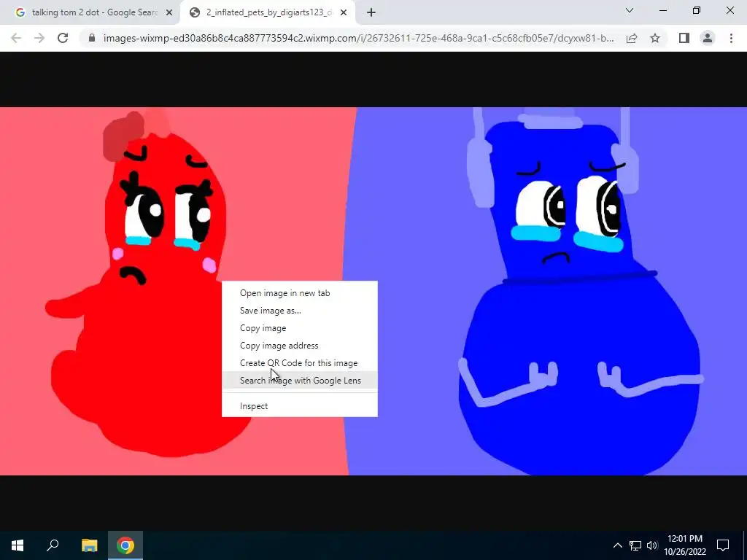Select Copy image from context menu
Viewport: 747px width, 560px height.
300,328
